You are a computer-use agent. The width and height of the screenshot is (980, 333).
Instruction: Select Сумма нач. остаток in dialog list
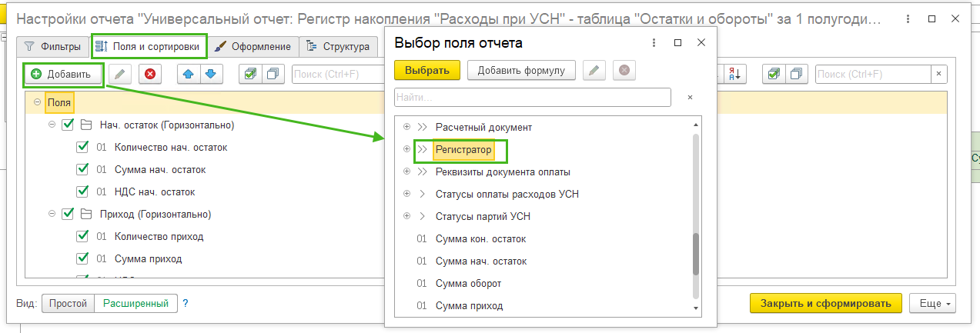[x=481, y=261]
